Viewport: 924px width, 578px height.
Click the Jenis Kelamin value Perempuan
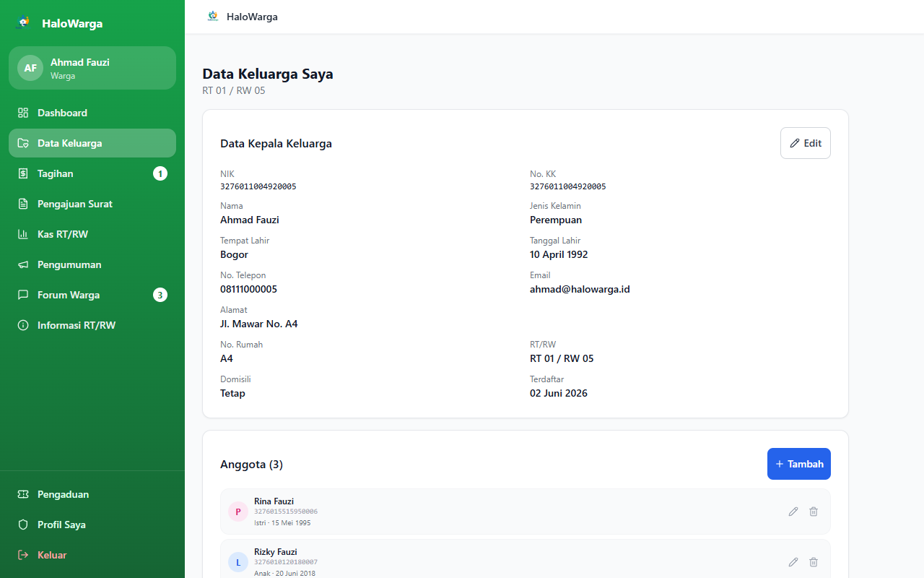[x=556, y=220]
